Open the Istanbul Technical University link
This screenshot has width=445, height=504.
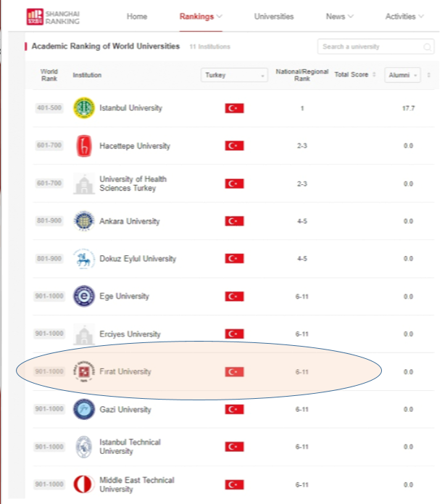click(x=130, y=447)
